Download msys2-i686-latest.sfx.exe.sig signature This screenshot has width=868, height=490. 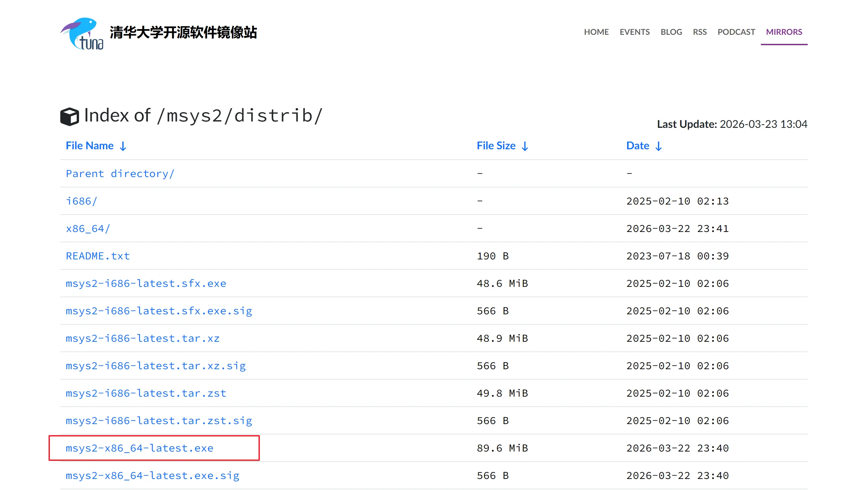click(159, 311)
